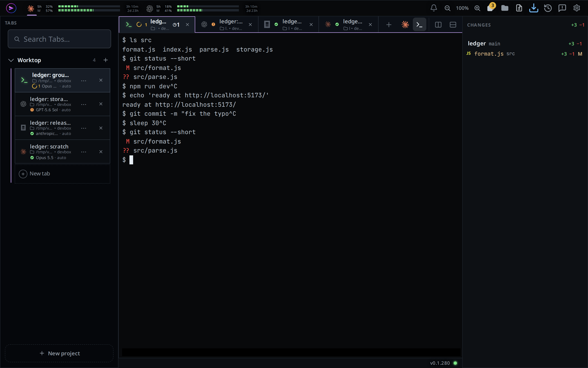Close the ledger: stora... sidebar tab

101,104
